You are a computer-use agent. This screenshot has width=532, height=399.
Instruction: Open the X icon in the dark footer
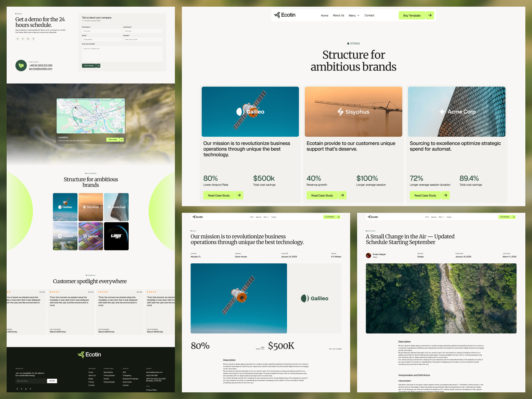(x=17, y=389)
